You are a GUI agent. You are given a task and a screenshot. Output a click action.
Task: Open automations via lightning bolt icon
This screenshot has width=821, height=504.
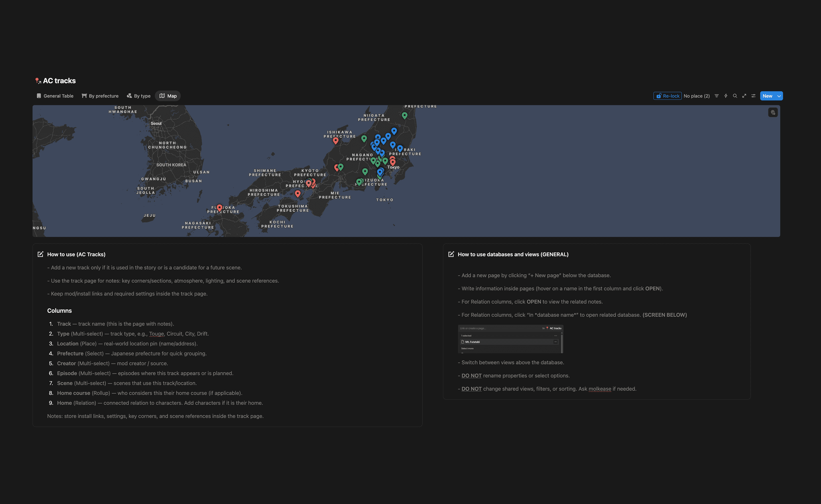pos(726,96)
